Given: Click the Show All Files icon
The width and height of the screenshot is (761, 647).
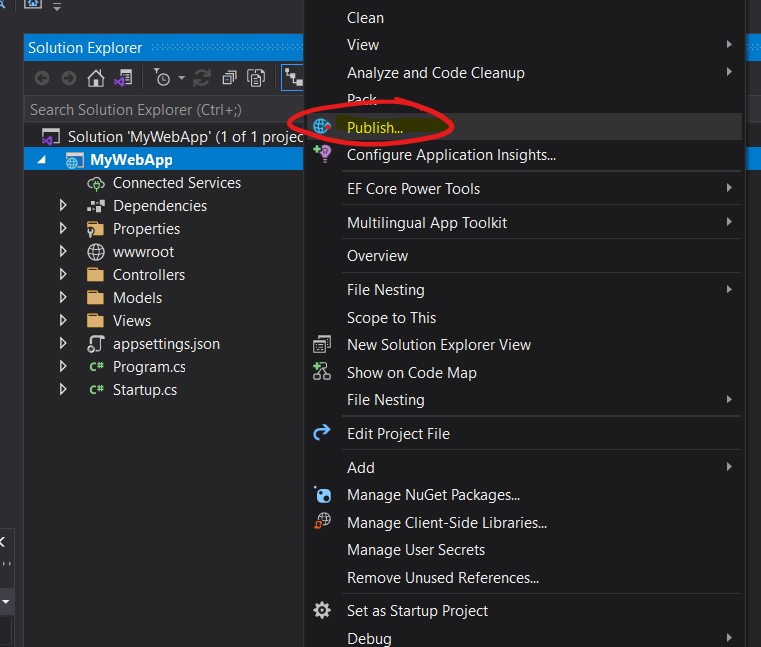Looking at the screenshot, I should tap(256, 78).
